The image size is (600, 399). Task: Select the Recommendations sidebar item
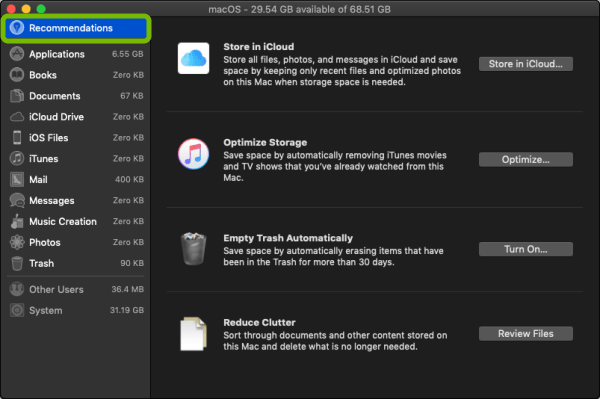76,28
